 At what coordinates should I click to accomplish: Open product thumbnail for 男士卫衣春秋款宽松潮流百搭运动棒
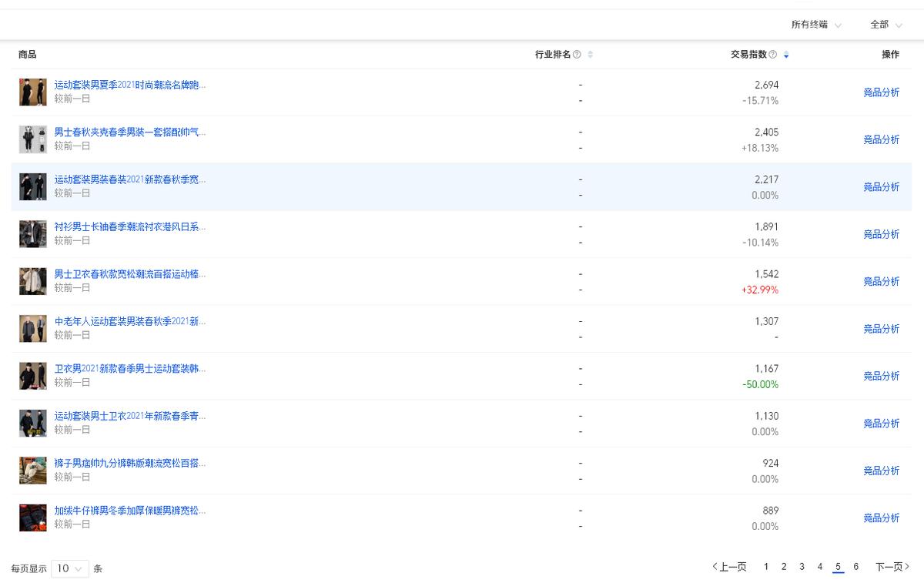click(x=33, y=281)
